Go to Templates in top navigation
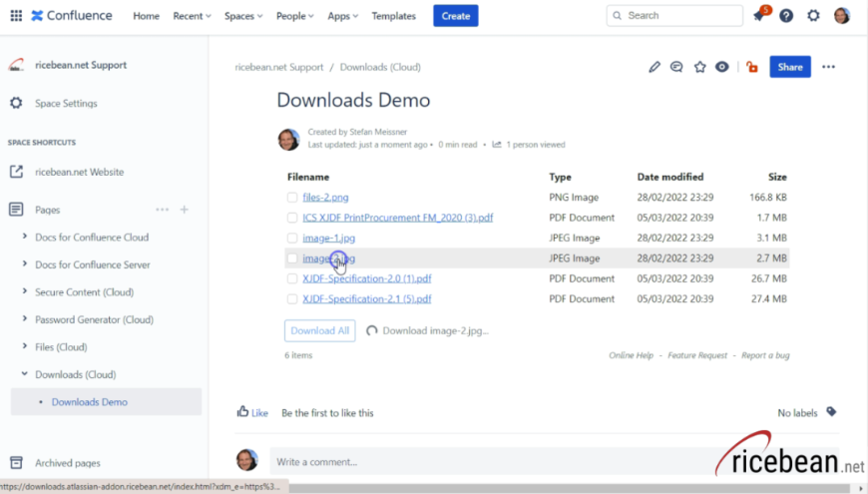The width and height of the screenshot is (868, 494). coord(393,16)
